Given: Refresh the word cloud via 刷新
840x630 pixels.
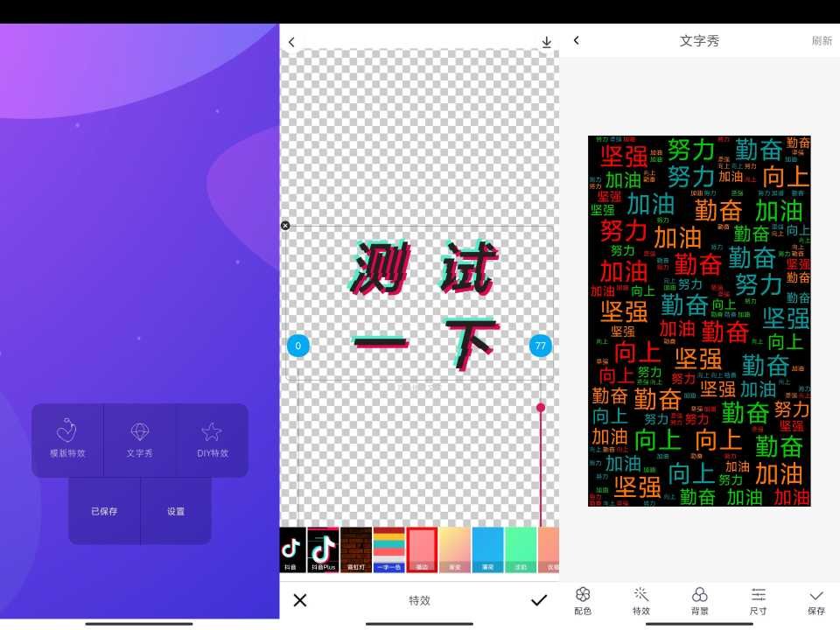Looking at the screenshot, I should [822, 40].
